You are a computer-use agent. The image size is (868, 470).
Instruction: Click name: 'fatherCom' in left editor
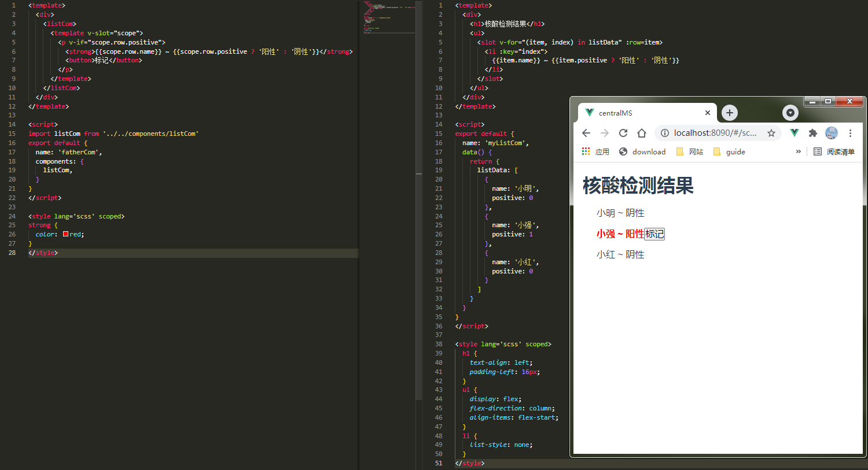tap(69, 152)
